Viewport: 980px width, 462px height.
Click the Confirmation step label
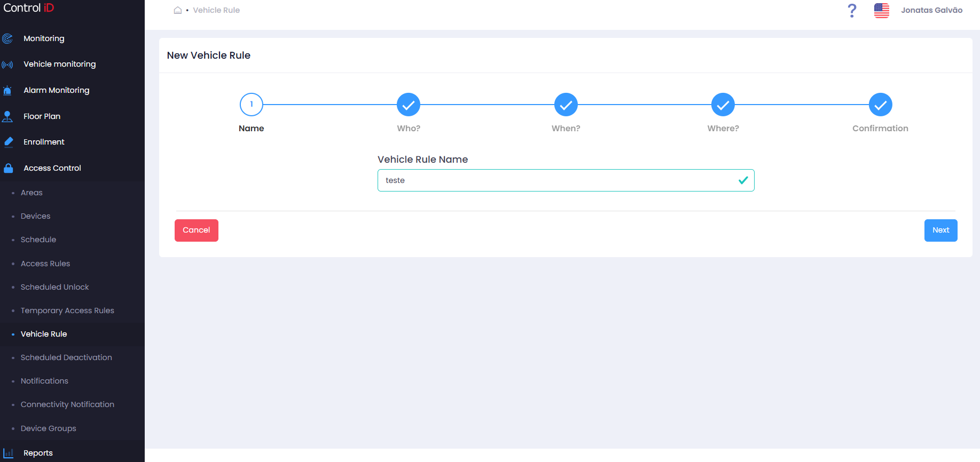point(880,129)
